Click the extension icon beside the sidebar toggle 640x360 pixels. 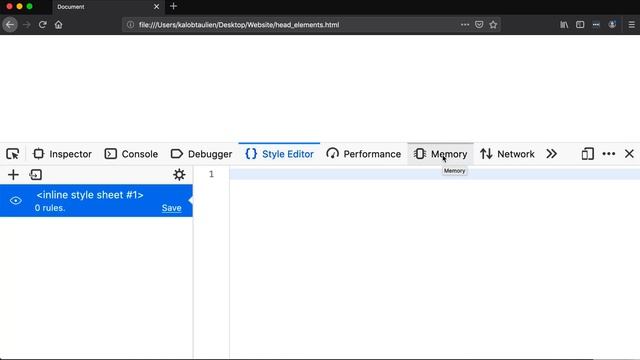[x=596, y=24]
